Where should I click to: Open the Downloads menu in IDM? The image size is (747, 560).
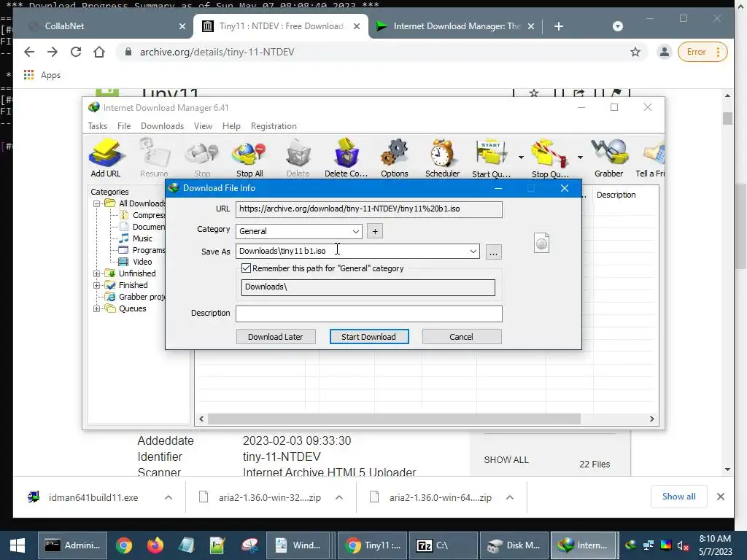[162, 126]
